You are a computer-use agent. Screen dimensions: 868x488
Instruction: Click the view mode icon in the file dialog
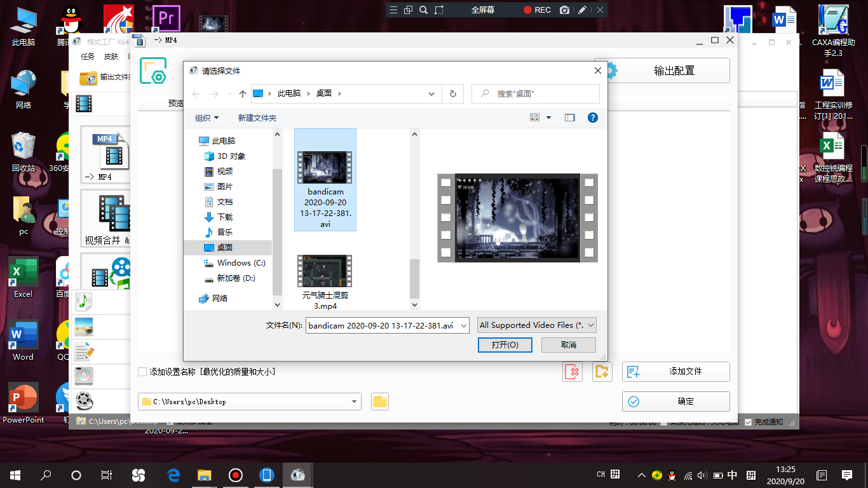pyautogui.click(x=534, y=118)
